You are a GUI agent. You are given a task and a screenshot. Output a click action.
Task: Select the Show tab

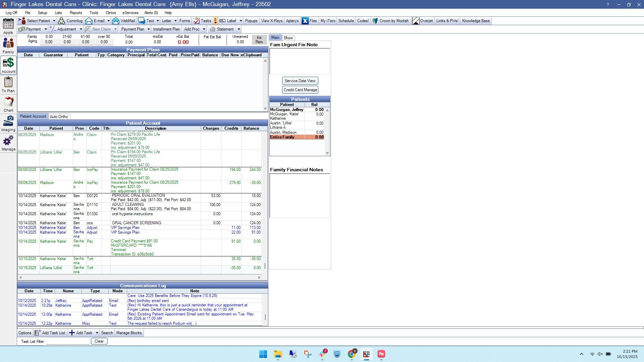(x=288, y=38)
